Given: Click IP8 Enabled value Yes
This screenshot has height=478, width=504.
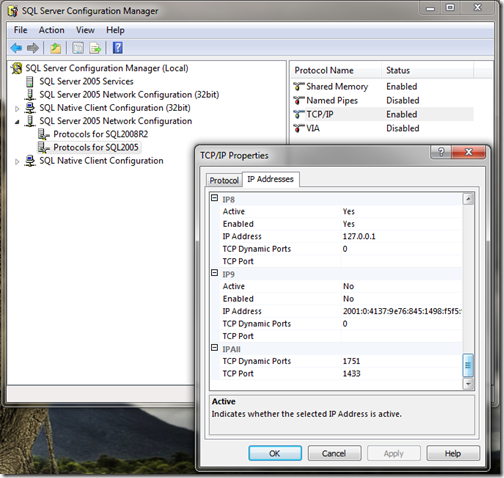Looking at the screenshot, I should point(349,224).
